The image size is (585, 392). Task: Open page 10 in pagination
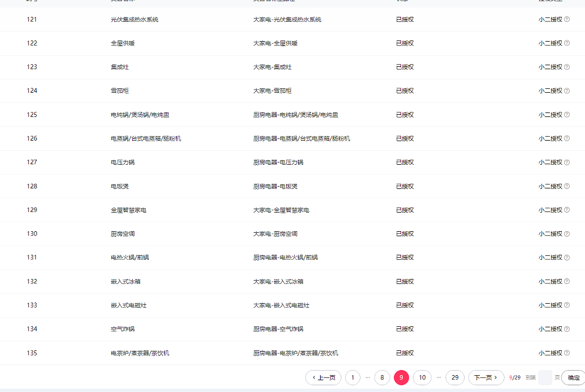[x=422, y=378]
